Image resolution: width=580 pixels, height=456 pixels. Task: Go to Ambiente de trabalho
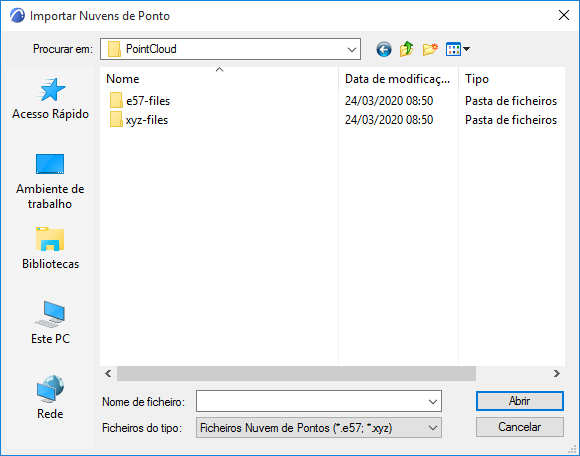[50, 181]
